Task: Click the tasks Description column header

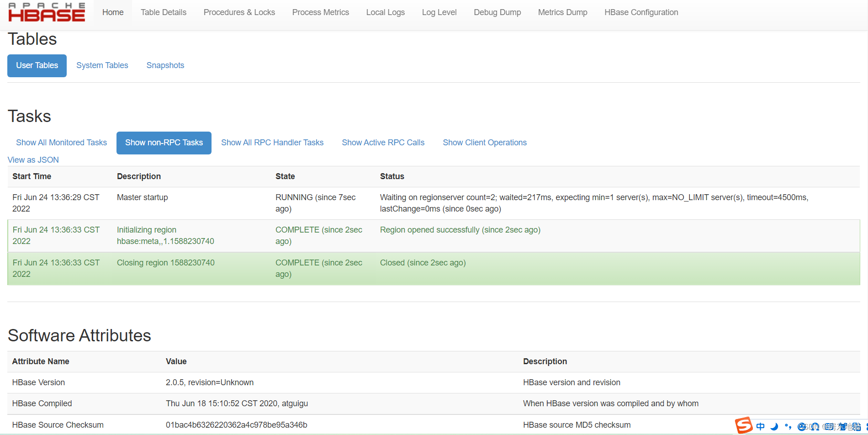Action: (x=139, y=176)
